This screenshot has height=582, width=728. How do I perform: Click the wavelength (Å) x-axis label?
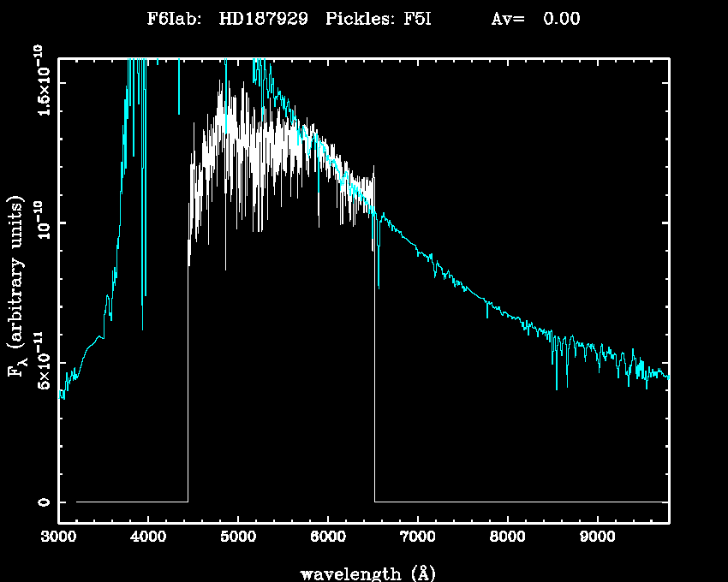[365, 572]
